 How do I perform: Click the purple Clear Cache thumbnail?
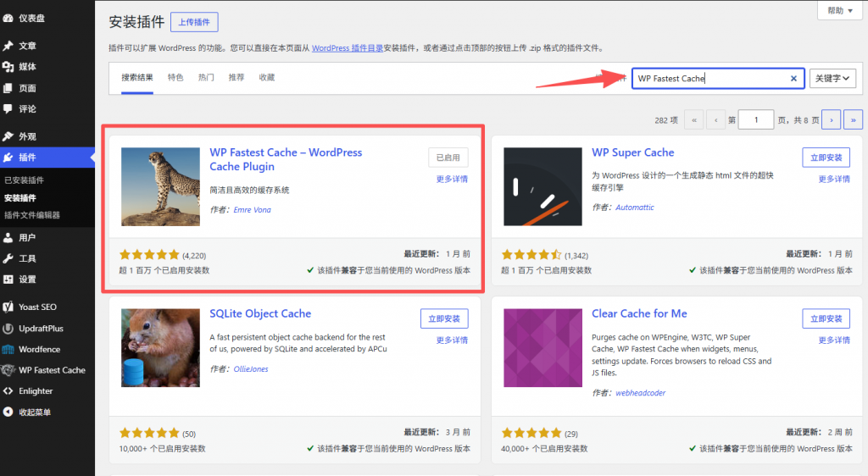[x=543, y=348]
